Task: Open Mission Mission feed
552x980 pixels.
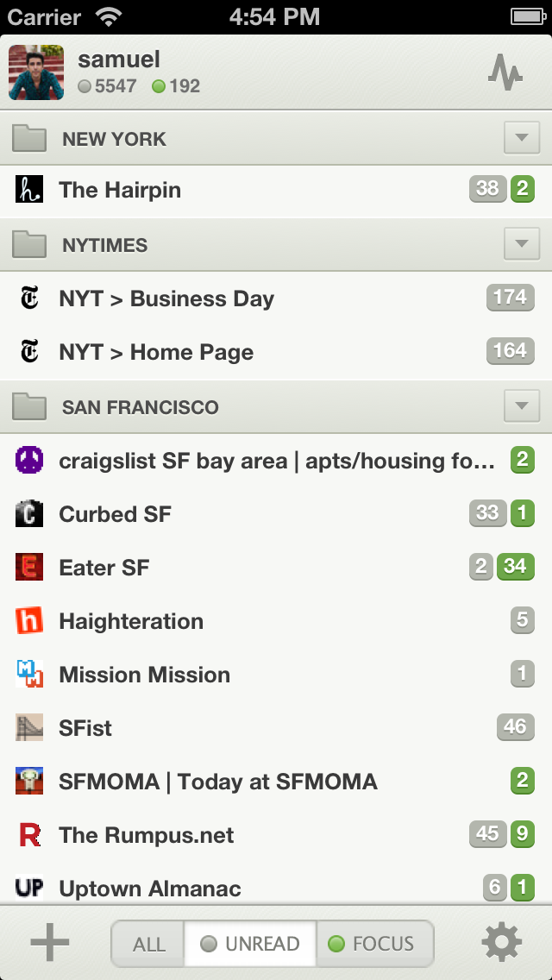Action: click(x=144, y=675)
